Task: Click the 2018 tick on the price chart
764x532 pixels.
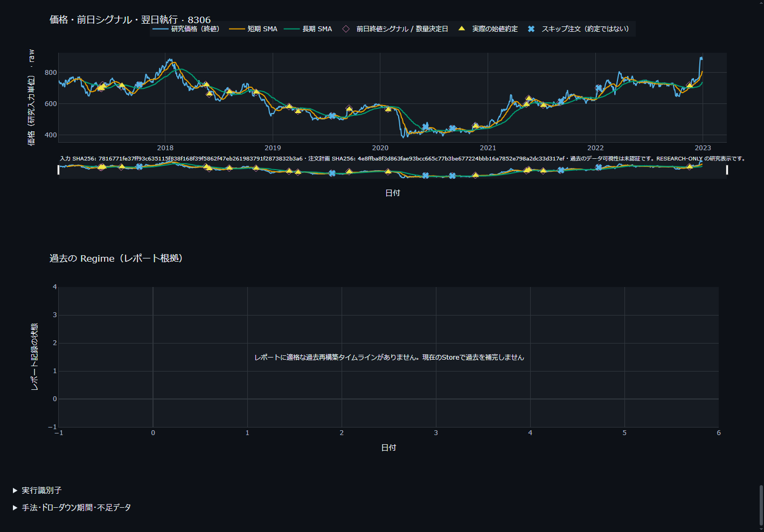Action: click(165, 148)
